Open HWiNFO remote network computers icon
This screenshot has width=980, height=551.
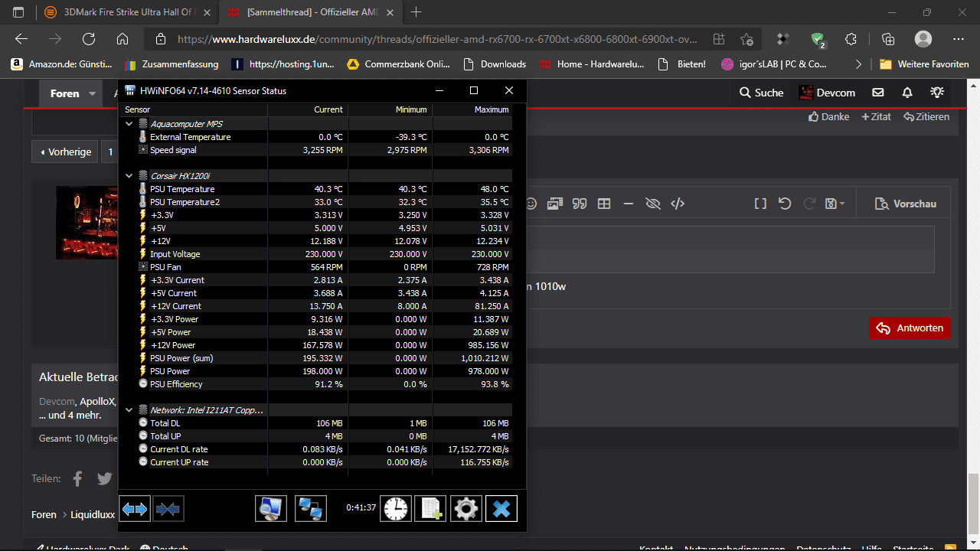tap(311, 508)
